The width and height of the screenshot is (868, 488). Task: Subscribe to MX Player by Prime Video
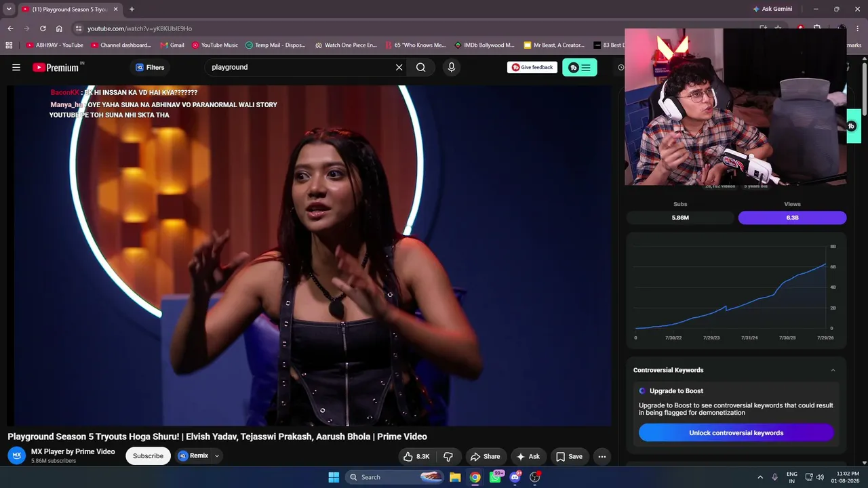[x=148, y=456]
